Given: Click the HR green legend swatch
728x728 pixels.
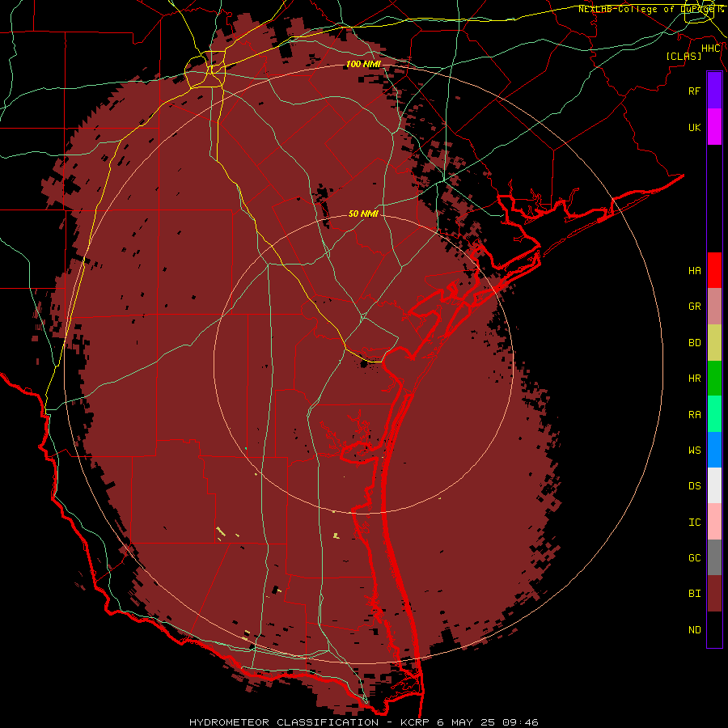Looking at the screenshot, I should point(714,379).
